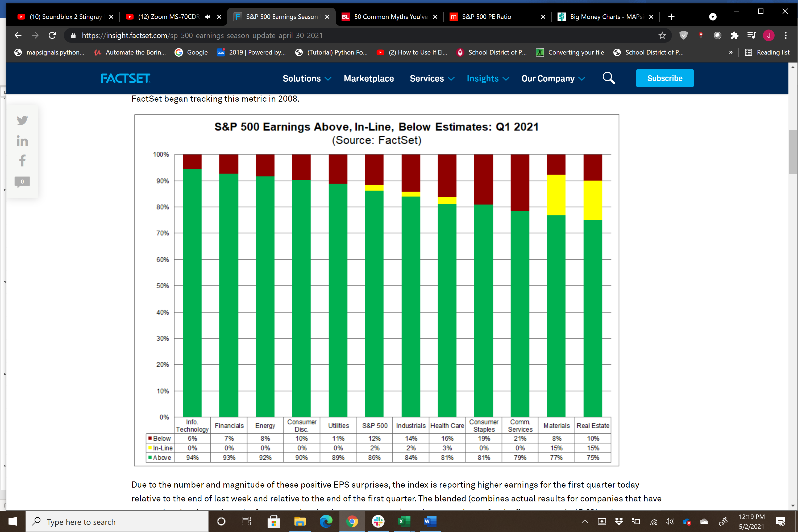The height and width of the screenshot is (532, 798).
Task: Show more bookmarks with the chevron
Action: pos(731,52)
